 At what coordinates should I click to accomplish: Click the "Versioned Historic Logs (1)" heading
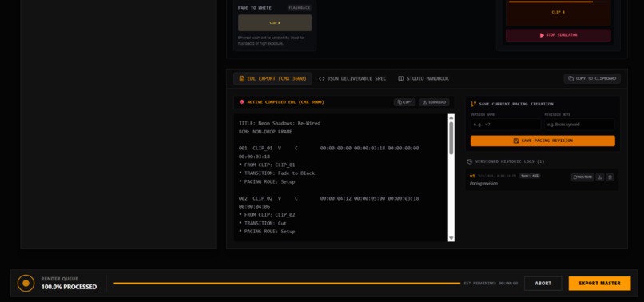[510, 161]
